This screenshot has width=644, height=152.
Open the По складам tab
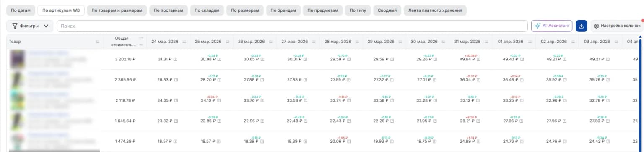(207, 10)
